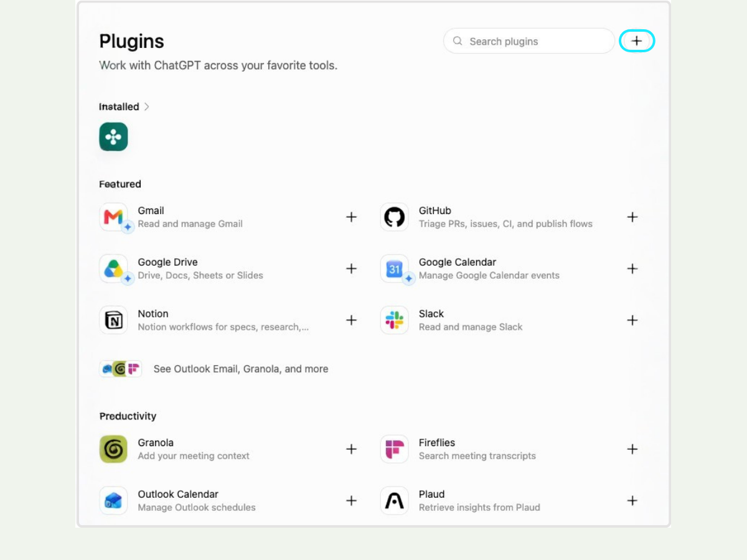The height and width of the screenshot is (560, 747).
Task: Select the Plaud plugin name
Action: point(432,495)
